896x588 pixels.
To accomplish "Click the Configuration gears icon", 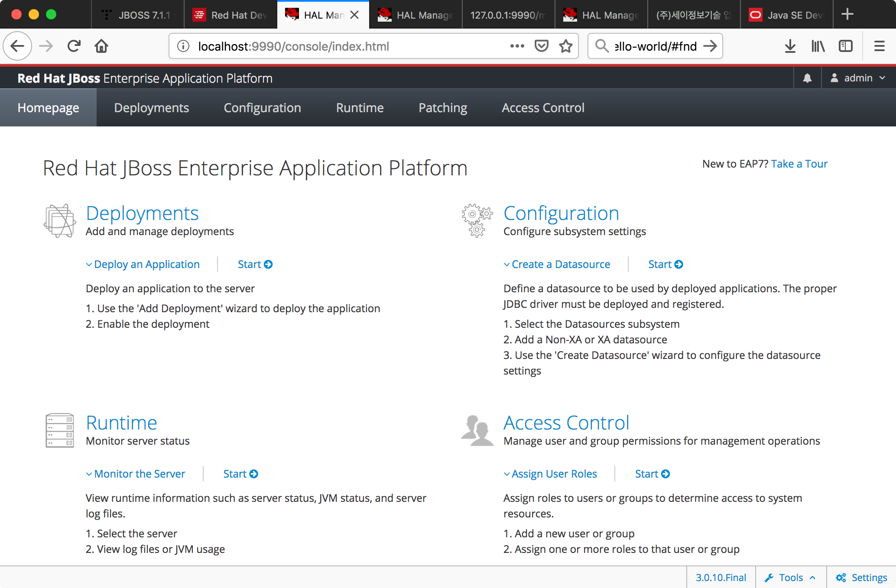I will click(x=477, y=220).
